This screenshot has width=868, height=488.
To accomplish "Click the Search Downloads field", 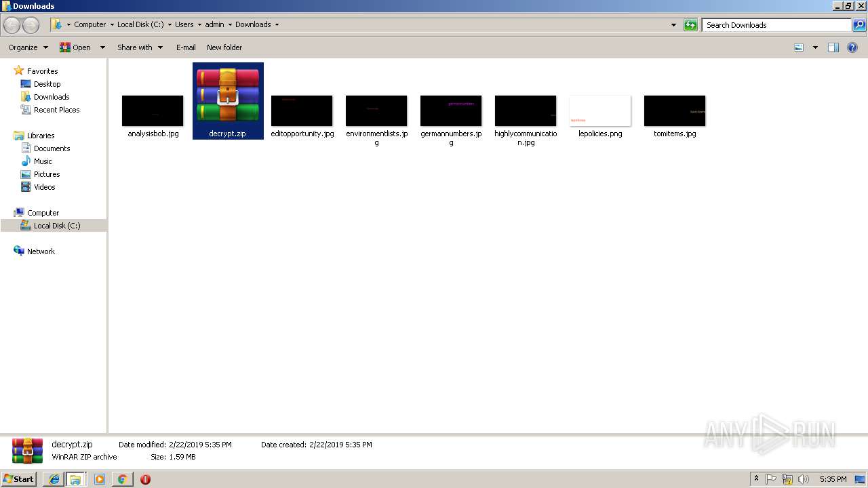I will click(776, 25).
